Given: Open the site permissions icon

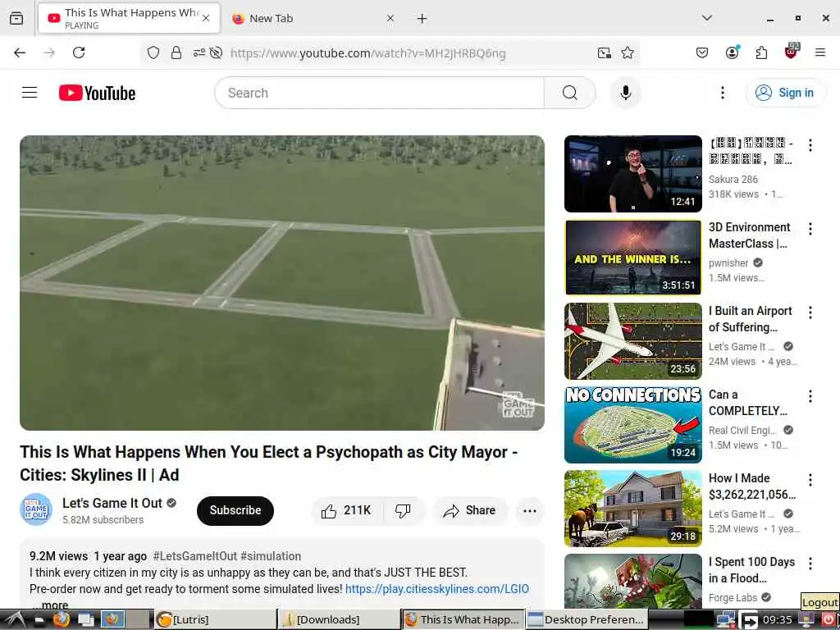Looking at the screenshot, I should pos(199,52).
